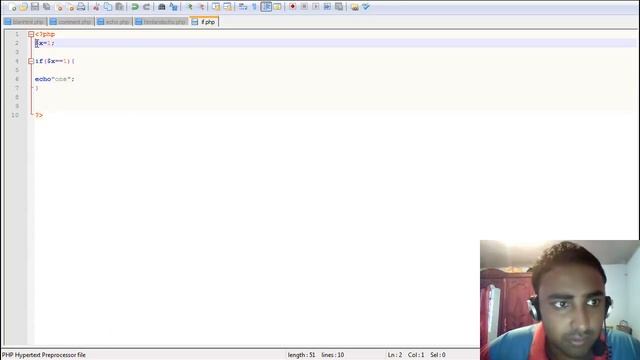Open the Replace dialog icon

[x=173, y=7]
